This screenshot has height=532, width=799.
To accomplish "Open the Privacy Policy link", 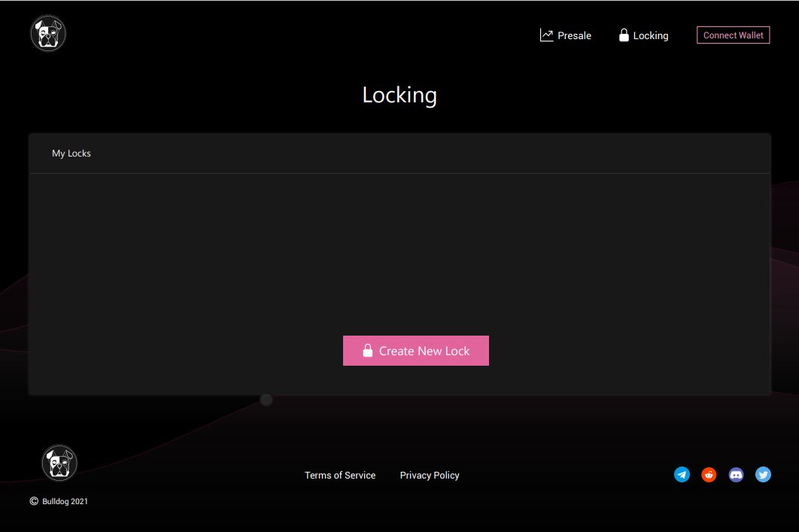I will (430, 475).
